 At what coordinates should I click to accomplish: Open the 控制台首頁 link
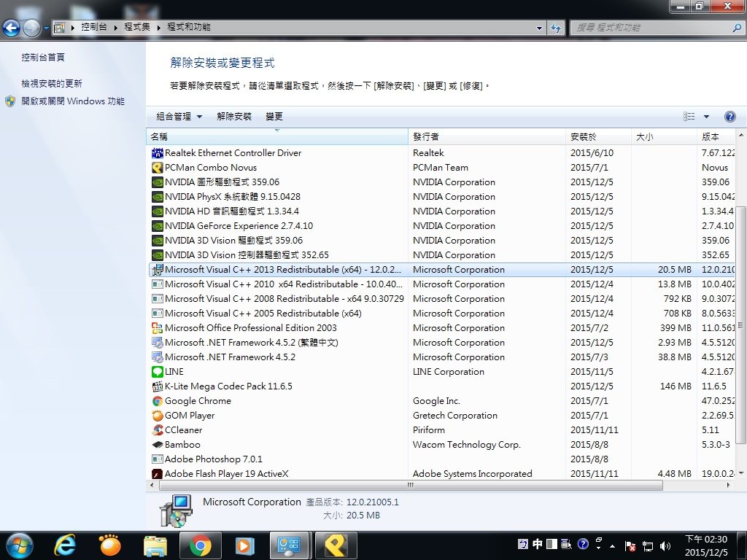[43, 57]
